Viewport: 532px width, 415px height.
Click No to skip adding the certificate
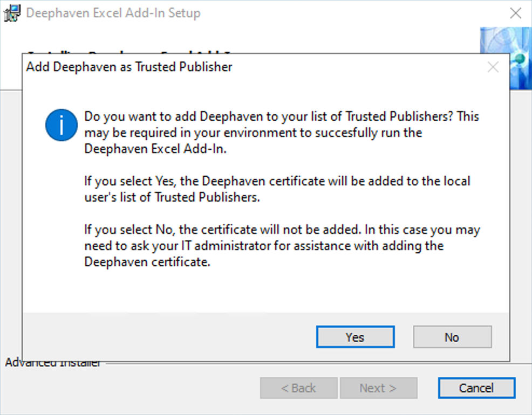(x=452, y=337)
